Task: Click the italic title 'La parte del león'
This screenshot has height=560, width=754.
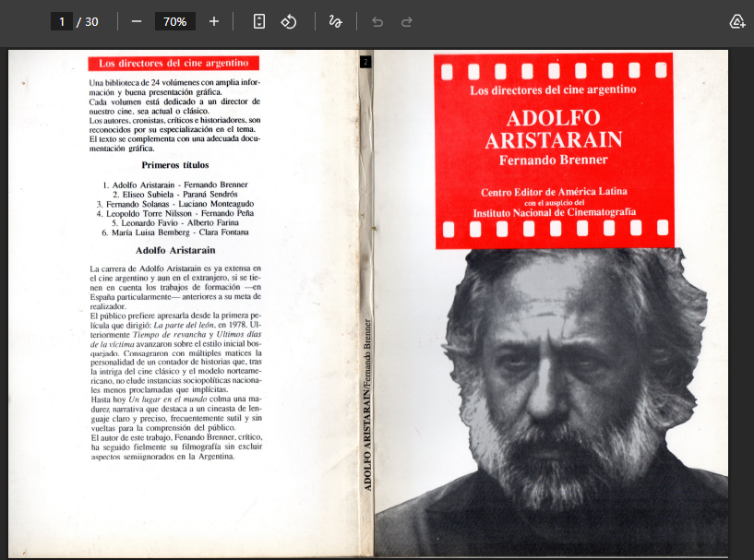Action: coord(184,326)
